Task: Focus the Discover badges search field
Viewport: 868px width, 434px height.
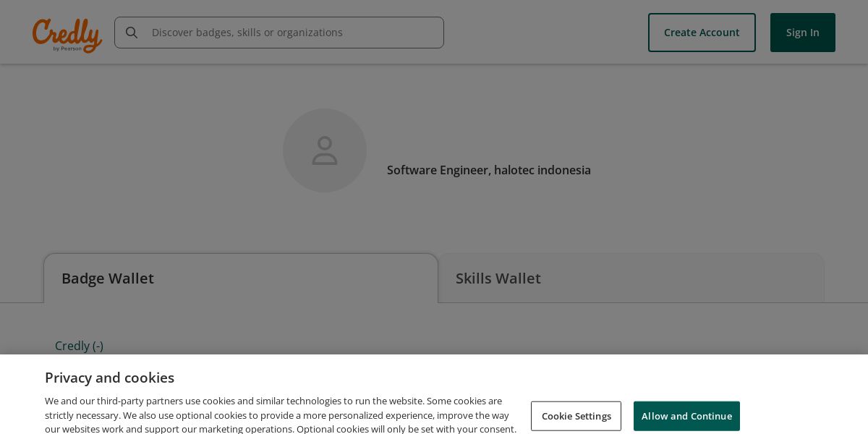Action: (x=279, y=33)
